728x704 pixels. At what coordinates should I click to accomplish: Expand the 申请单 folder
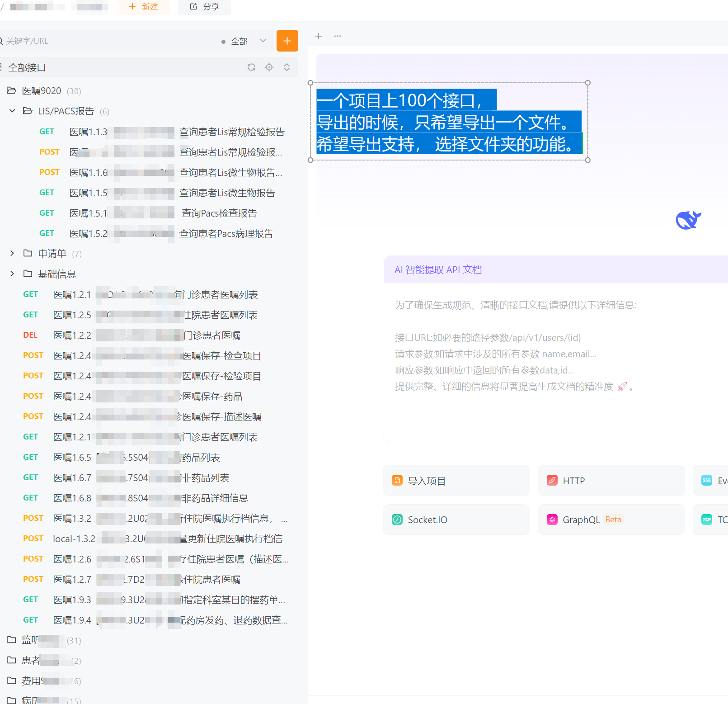coord(12,253)
